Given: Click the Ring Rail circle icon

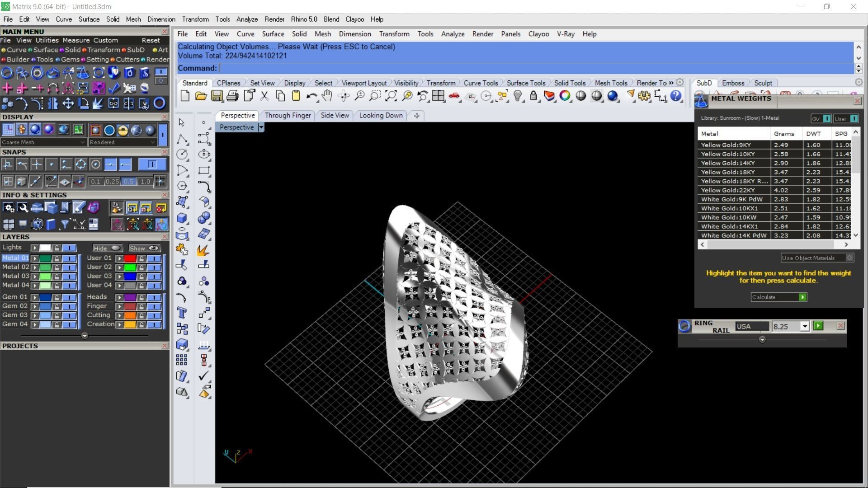Looking at the screenshot, I should click(684, 326).
